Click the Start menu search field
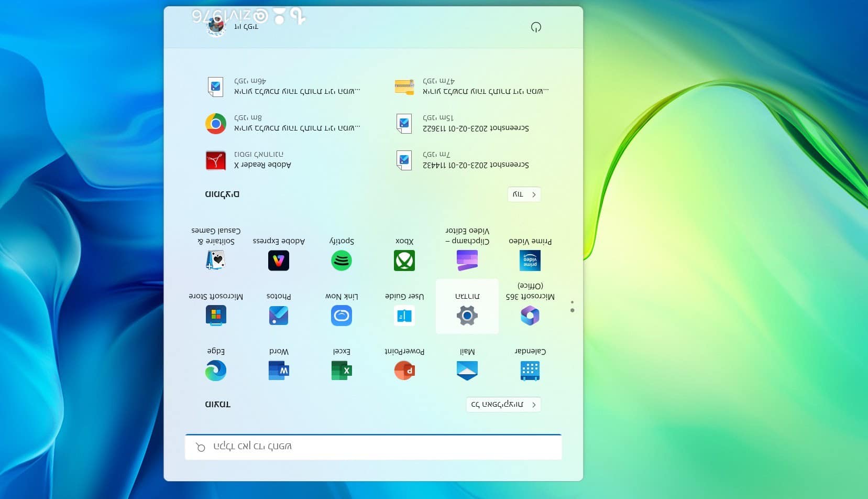Viewport: 868px width, 499px height. point(373,447)
